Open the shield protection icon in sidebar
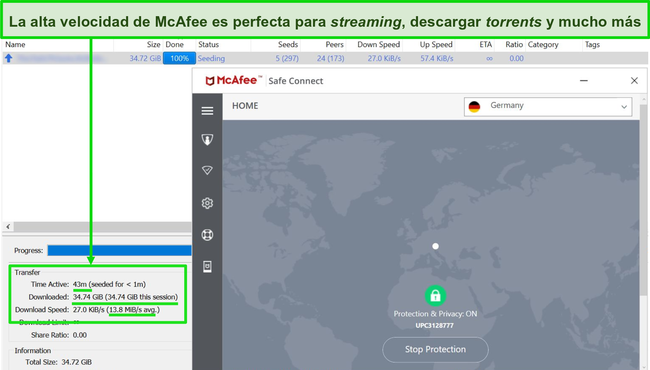The height and width of the screenshot is (370, 650). (207, 140)
